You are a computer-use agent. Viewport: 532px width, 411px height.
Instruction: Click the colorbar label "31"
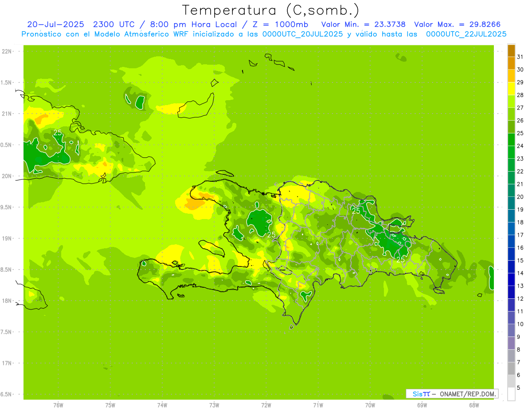(520, 57)
